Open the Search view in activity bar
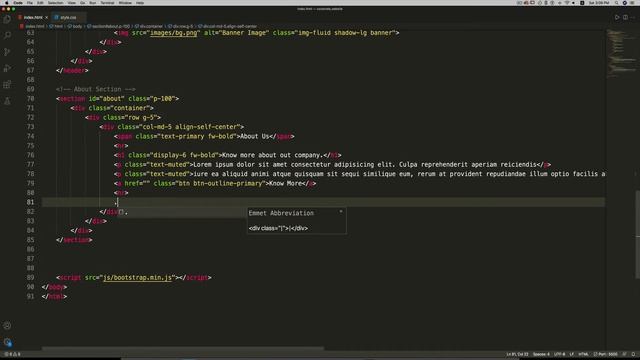 (7, 36)
